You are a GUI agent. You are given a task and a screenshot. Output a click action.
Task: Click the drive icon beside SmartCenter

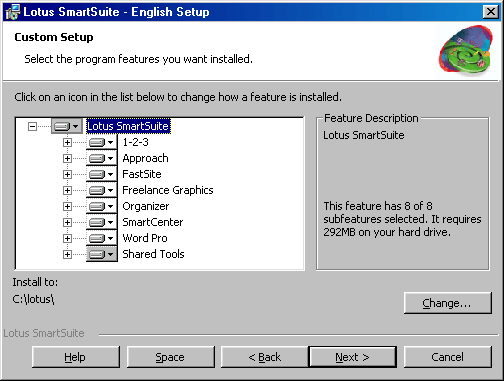coord(102,222)
